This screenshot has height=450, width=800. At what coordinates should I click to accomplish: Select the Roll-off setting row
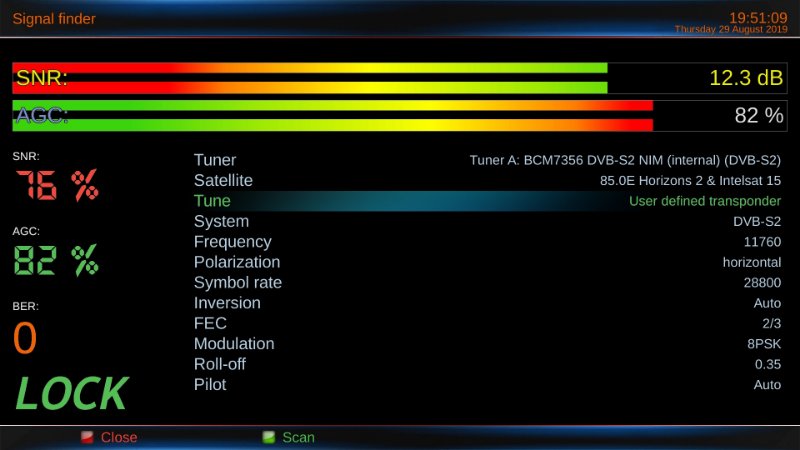pyautogui.click(x=487, y=364)
